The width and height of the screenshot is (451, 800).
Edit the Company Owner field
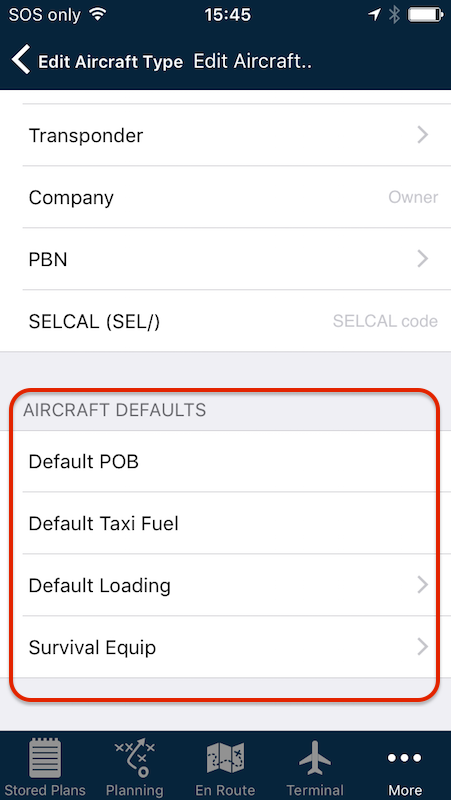point(413,197)
